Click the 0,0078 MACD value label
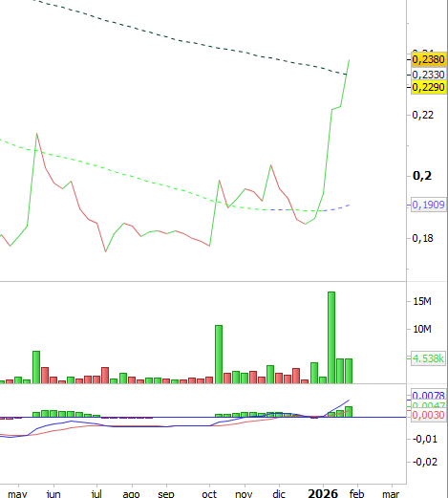This screenshot has width=448, height=498. pyautogui.click(x=428, y=395)
